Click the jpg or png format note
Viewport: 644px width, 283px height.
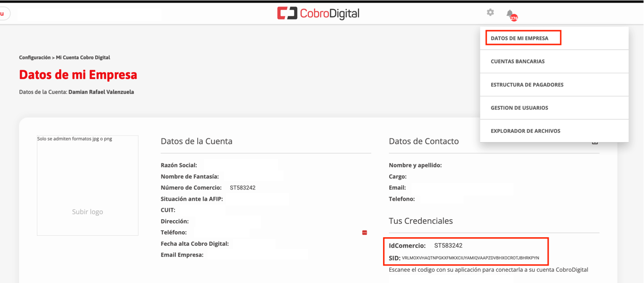(x=75, y=139)
